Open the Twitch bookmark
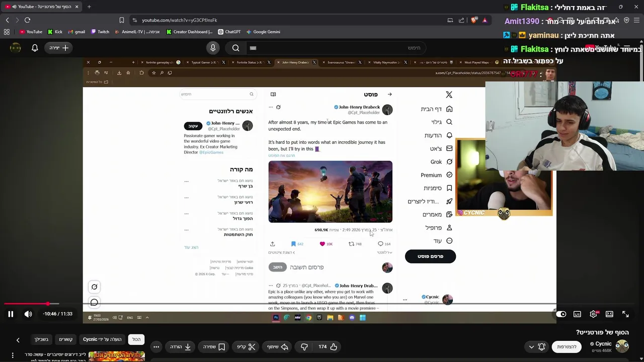 (100, 32)
